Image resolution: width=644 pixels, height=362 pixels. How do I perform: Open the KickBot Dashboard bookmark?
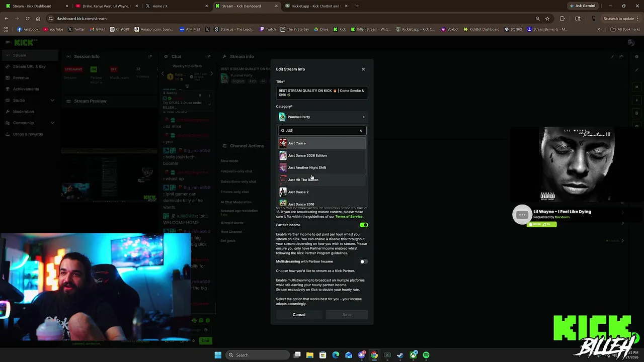pos(482,29)
